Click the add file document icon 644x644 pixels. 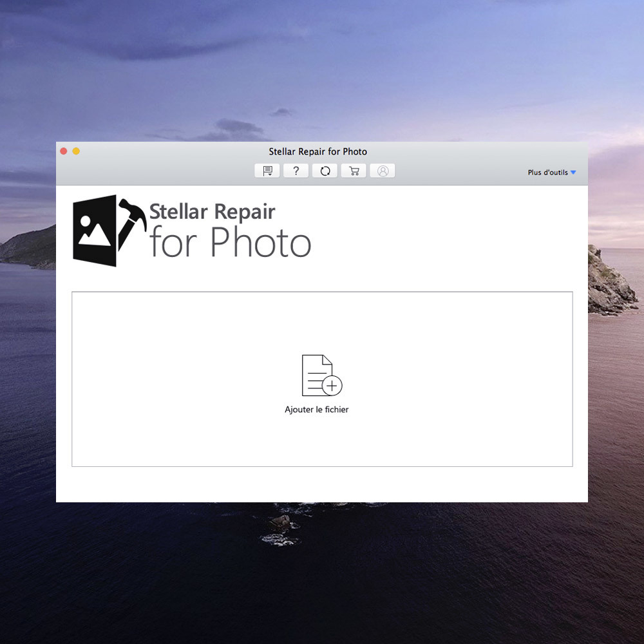(317, 375)
